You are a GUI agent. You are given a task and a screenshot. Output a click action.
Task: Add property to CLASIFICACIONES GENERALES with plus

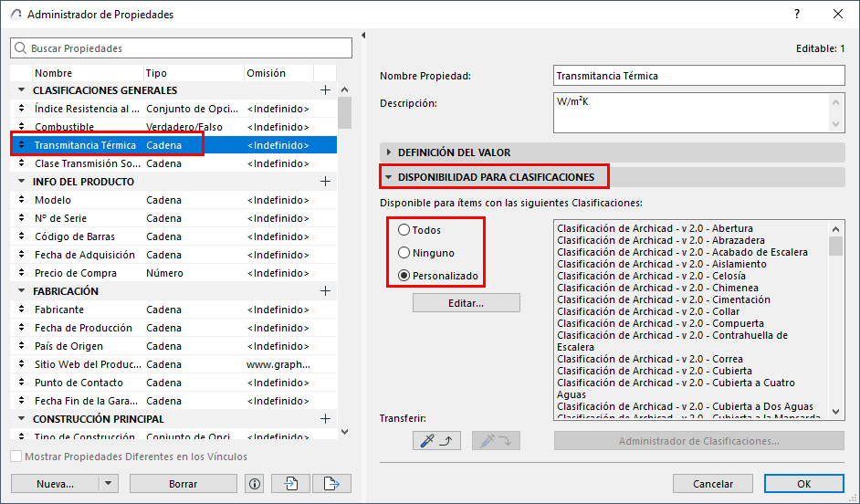tap(325, 90)
